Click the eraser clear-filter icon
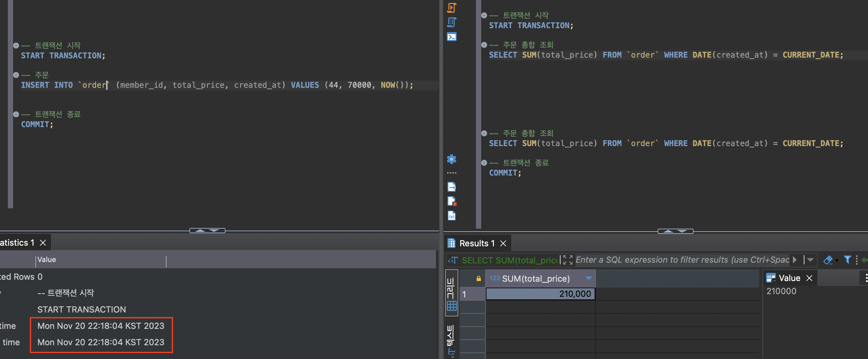This screenshot has height=359, width=868. [x=828, y=260]
